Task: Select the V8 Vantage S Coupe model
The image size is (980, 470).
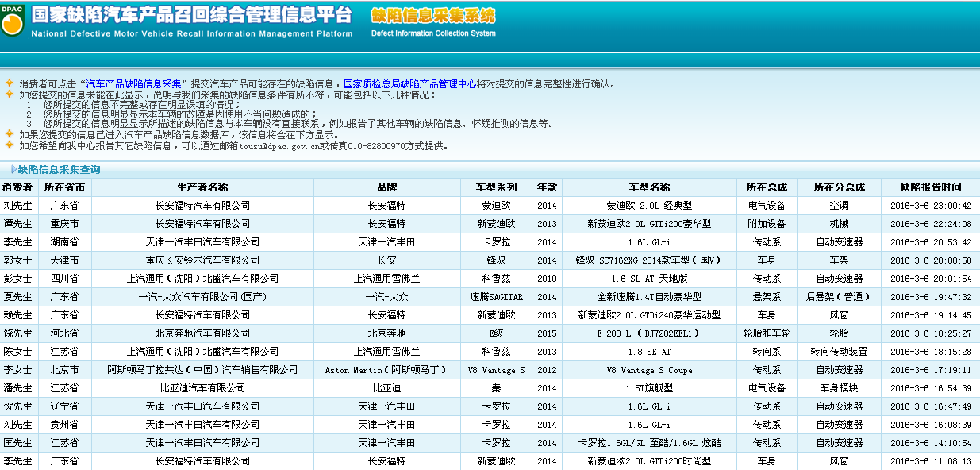Action: pyautogui.click(x=650, y=370)
